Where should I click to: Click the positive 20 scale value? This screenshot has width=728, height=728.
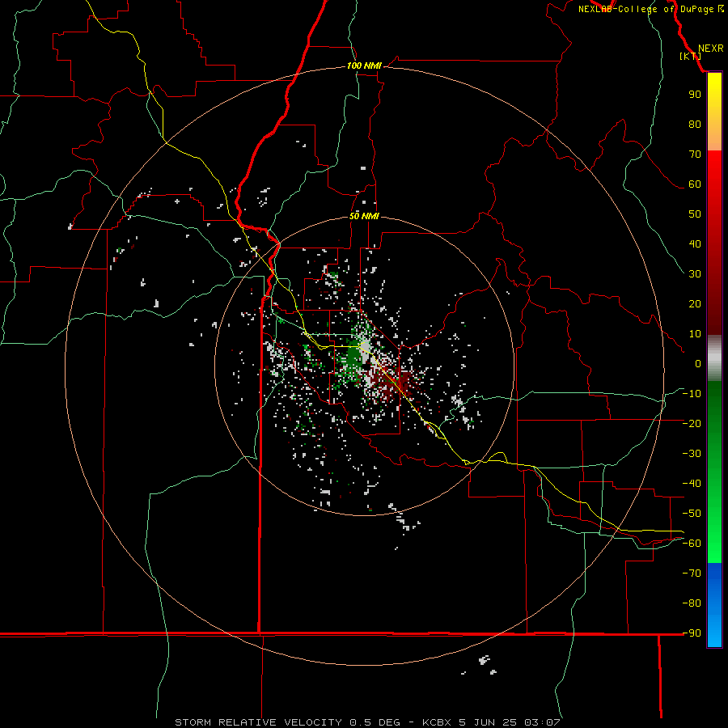point(695,303)
